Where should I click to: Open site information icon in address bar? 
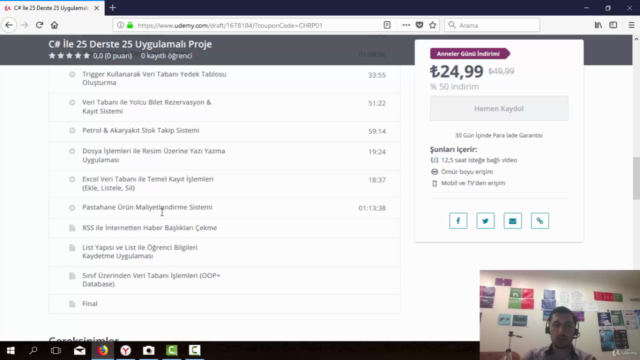[x=120, y=25]
